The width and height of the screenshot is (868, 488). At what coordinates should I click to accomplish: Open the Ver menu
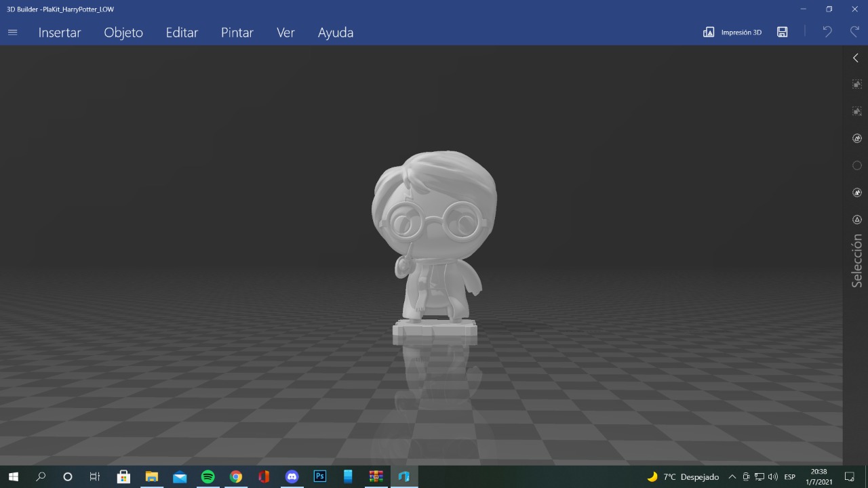pos(285,33)
